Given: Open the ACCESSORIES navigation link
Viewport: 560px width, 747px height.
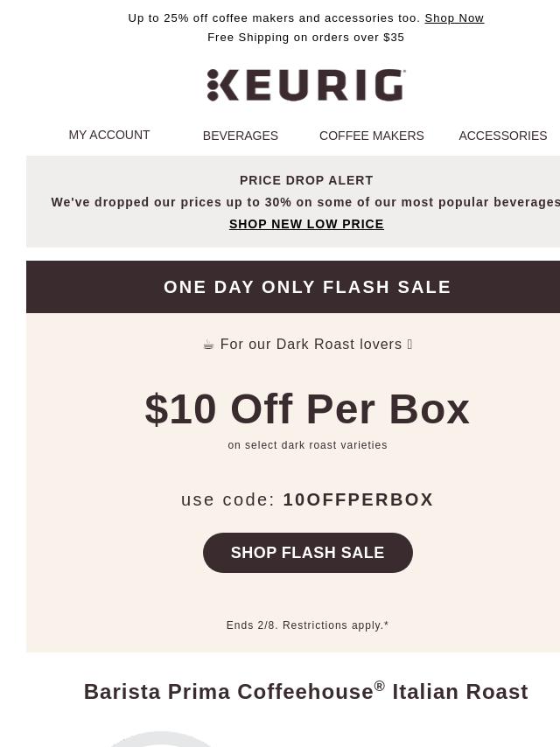Looking at the screenshot, I should tap(503, 136).
